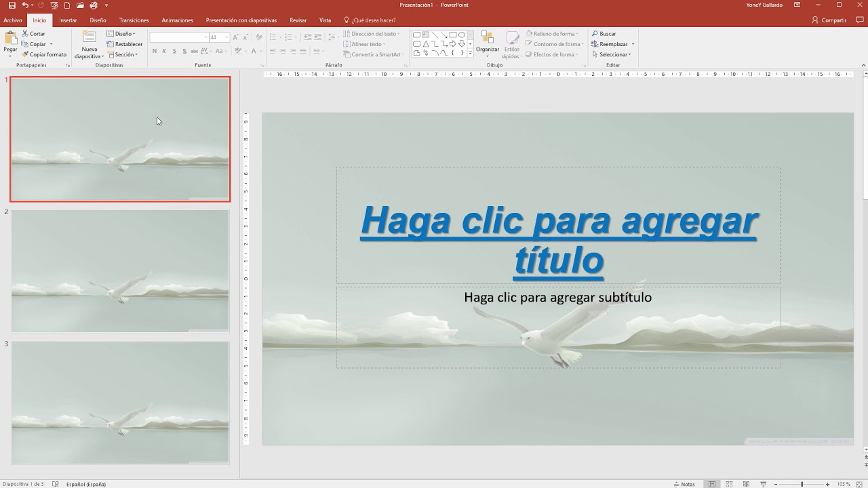
Task: Toggle Notas pane in status bar
Action: pyautogui.click(x=684, y=484)
